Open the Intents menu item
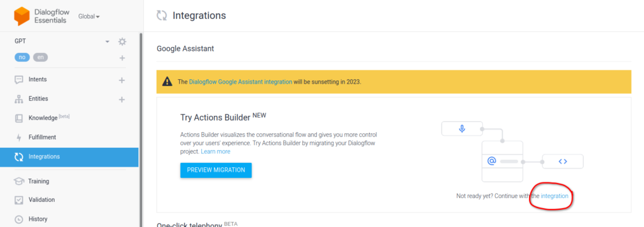The height and width of the screenshot is (227, 644). coord(37,80)
